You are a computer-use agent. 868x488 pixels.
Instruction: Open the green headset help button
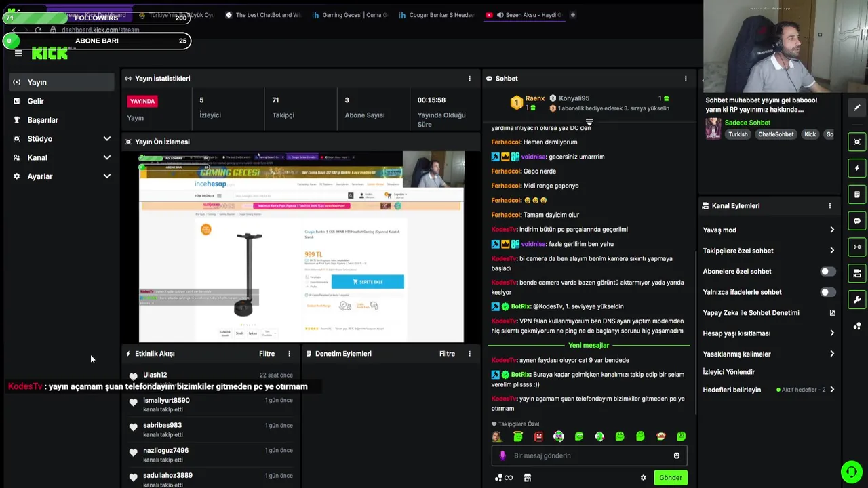tap(851, 471)
